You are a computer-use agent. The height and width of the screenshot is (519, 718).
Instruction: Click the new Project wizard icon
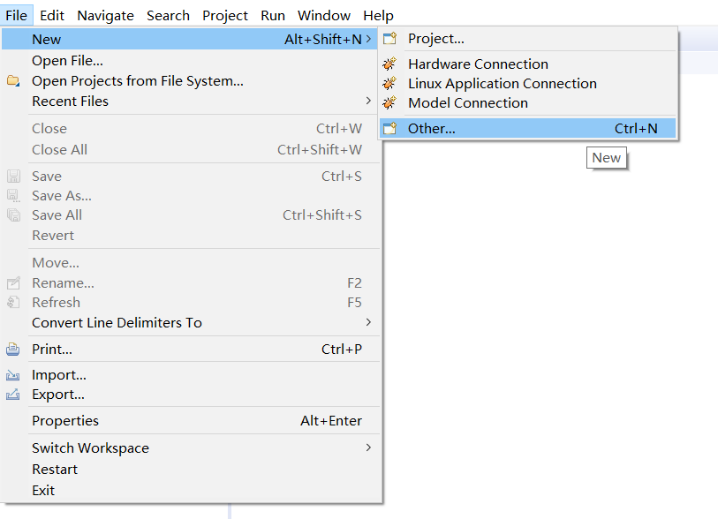tap(390, 39)
